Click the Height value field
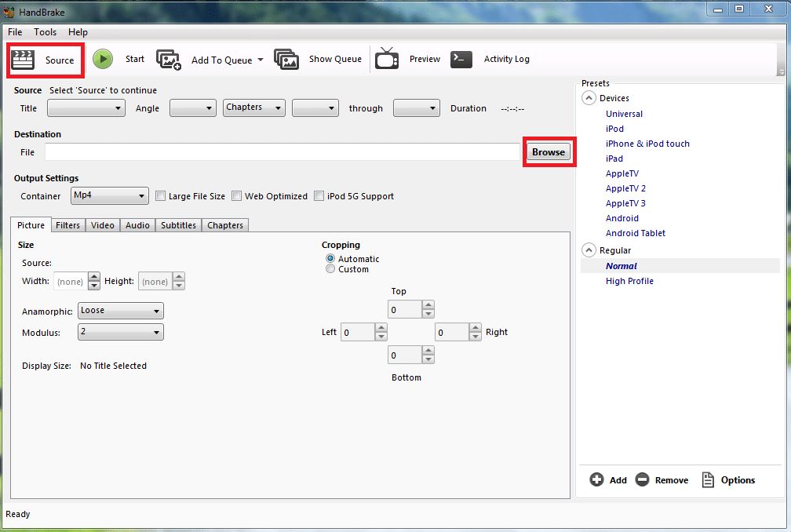Screen dimensions: 791x532 click(x=155, y=282)
